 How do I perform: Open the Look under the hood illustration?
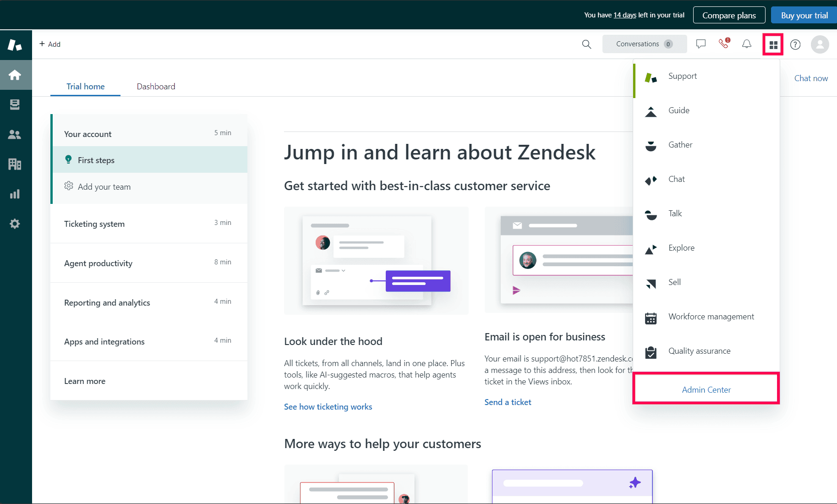pyautogui.click(x=376, y=261)
